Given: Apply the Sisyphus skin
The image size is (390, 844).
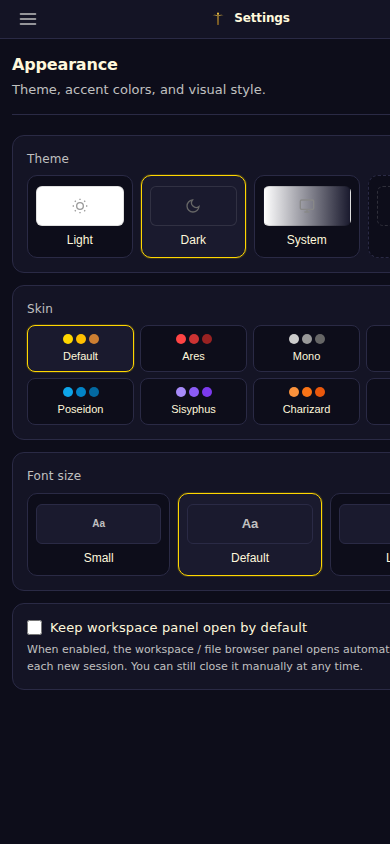Looking at the screenshot, I should tap(193, 402).
